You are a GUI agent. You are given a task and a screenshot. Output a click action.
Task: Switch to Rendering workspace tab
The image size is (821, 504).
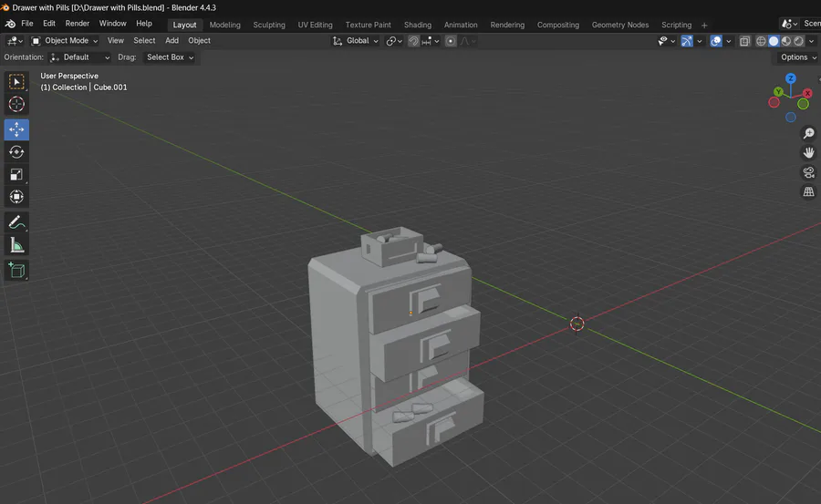pyautogui.click(x=507, y=26)
